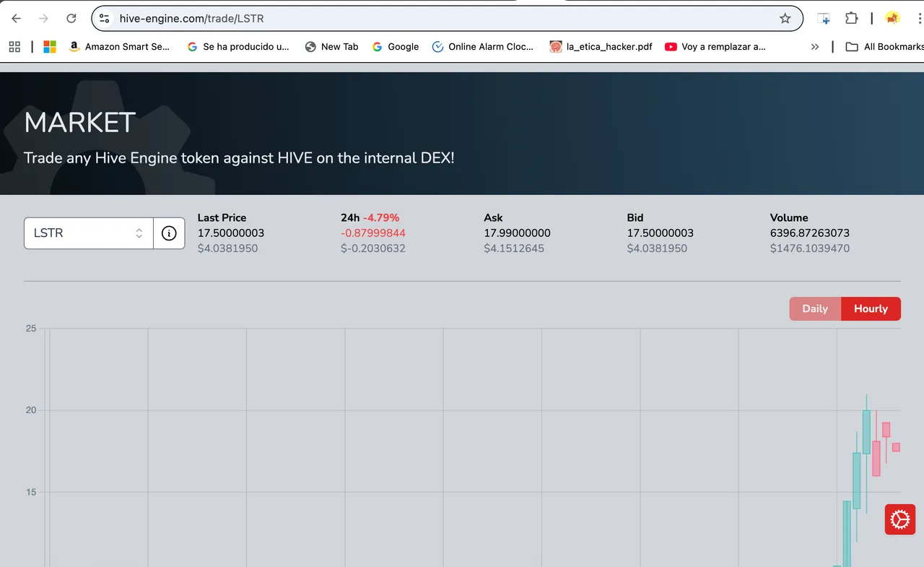Click the Volume value 6396.87263073
The height and width of the screenshot is (567, 924).
[810, 233]
